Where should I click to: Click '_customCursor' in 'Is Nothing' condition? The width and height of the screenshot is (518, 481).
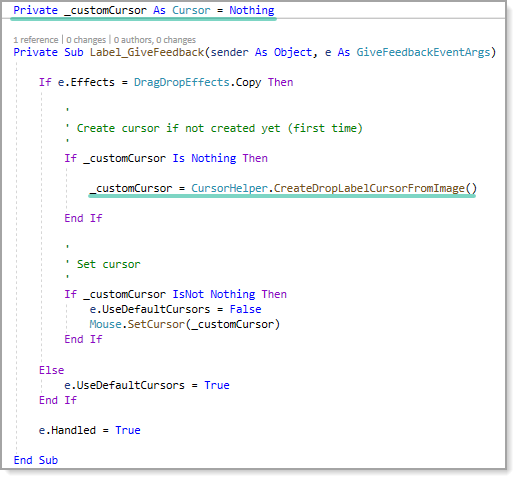[x=124, y=158]
